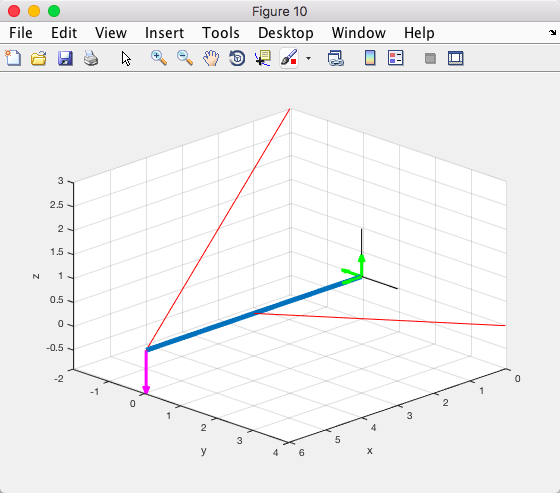
Task: Show plot tools and dock figure
Action: click(x=456, y=58)
